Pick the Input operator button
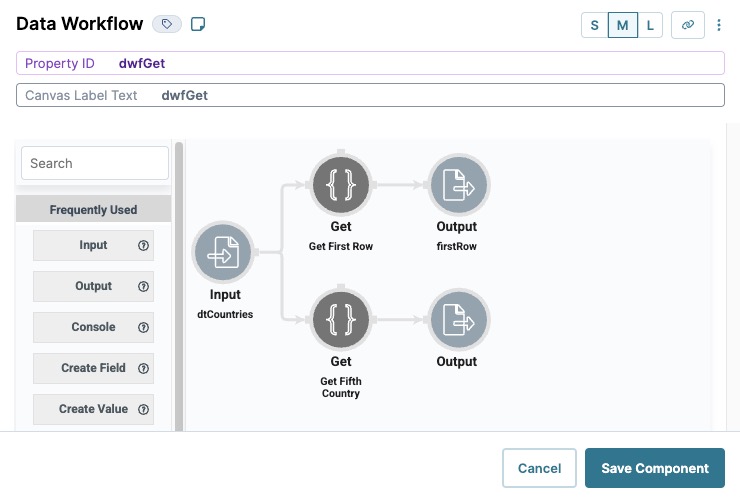The width and height of the screenshot is (740, 497). pos(93,245)
